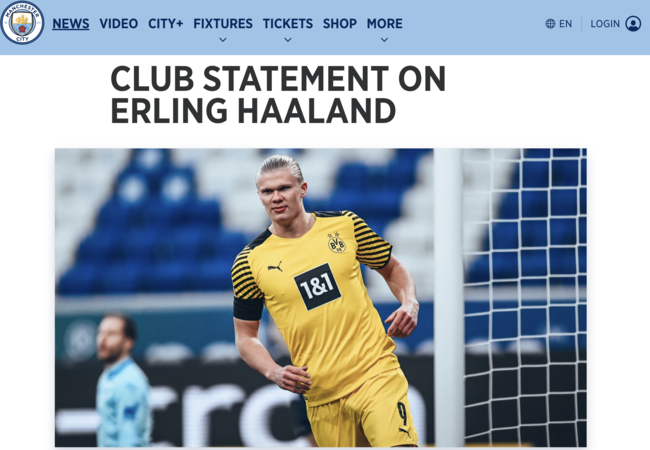
Task: Select FIXTURES in the navigation bar
Action: [223, 24]
